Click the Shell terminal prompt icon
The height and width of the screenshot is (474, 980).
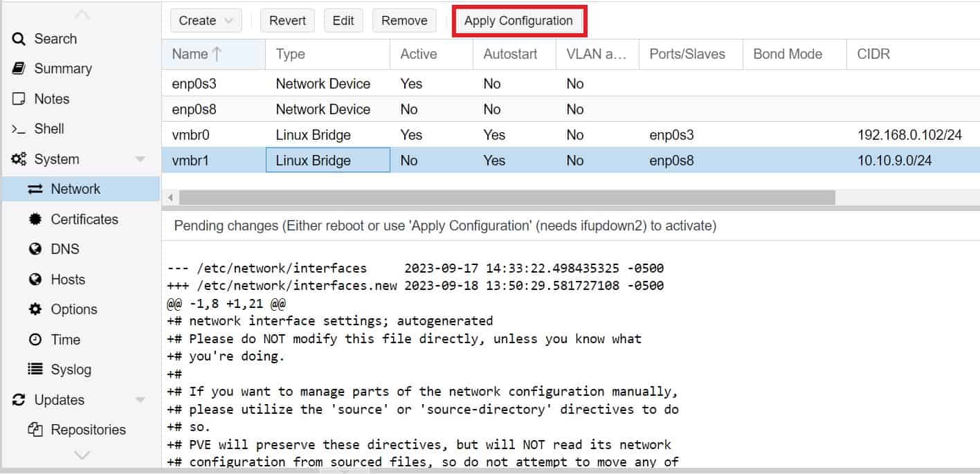coord(19,129)
